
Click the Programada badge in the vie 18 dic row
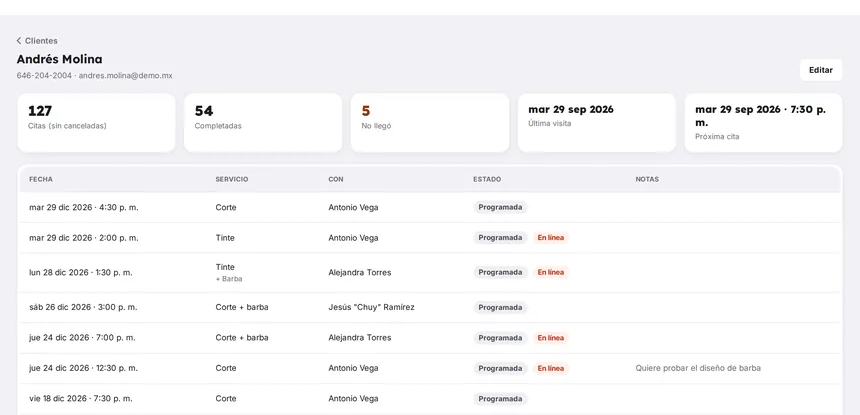tap(500, 399)
